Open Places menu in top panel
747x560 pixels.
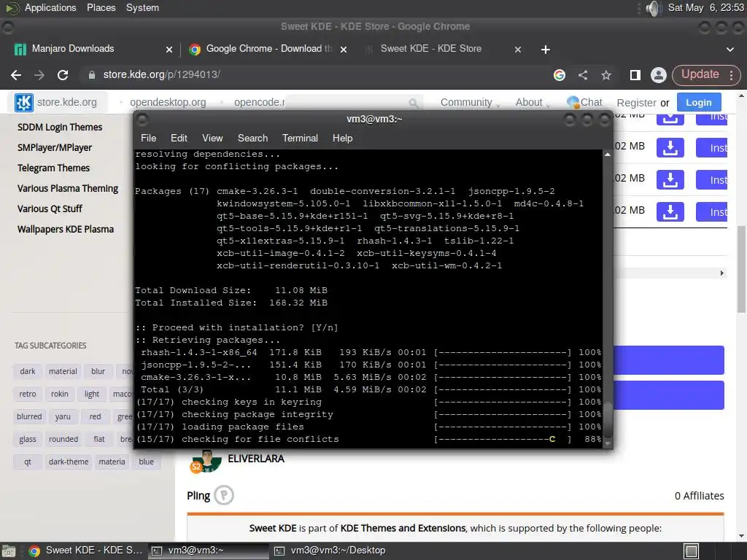[x=101, y=7]
